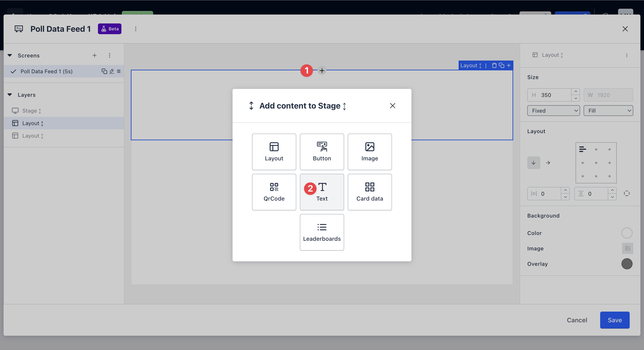Collapse the Layers section
Viewport: 644px width, 350px height.
pos(10,95)
